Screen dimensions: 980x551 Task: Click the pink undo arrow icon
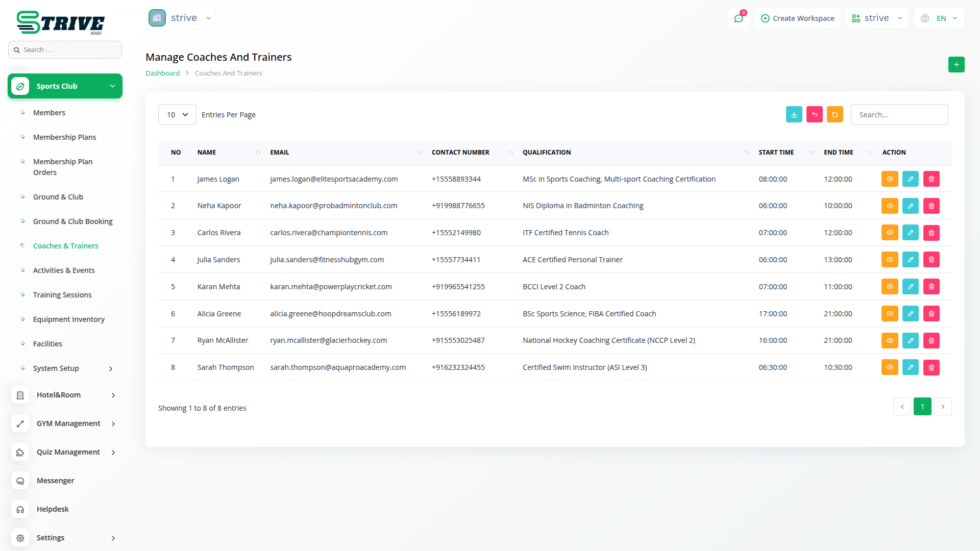coord(814,115)
